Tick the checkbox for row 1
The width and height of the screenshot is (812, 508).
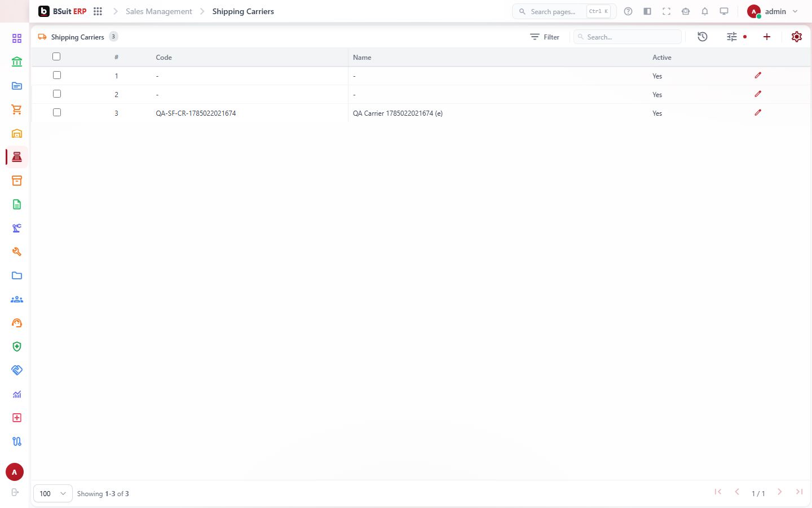click(57, 75)
